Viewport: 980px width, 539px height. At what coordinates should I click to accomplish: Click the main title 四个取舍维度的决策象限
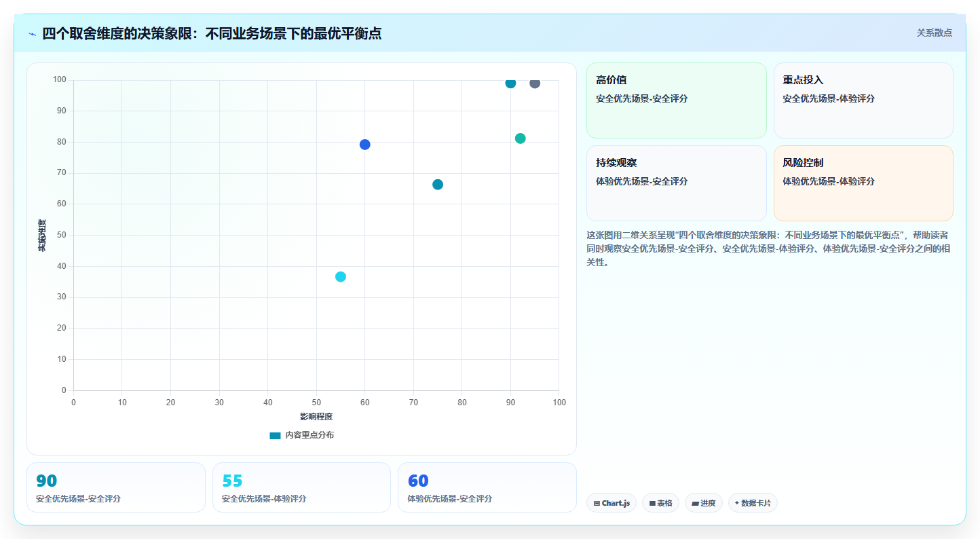coord(212,33)
